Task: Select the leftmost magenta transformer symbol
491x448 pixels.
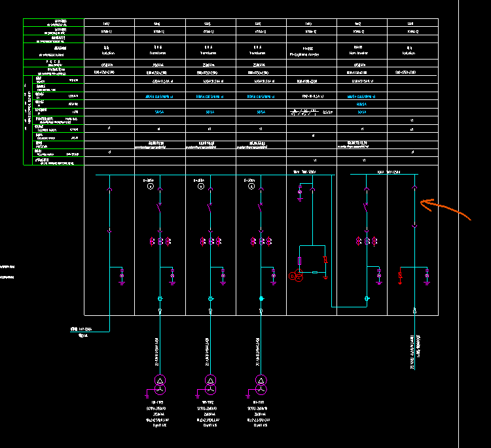Action: point(160,385)
